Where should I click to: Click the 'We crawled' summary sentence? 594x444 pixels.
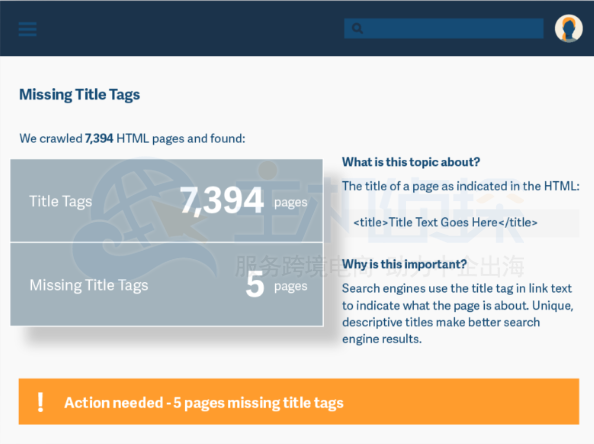click(x=132, y=139)
